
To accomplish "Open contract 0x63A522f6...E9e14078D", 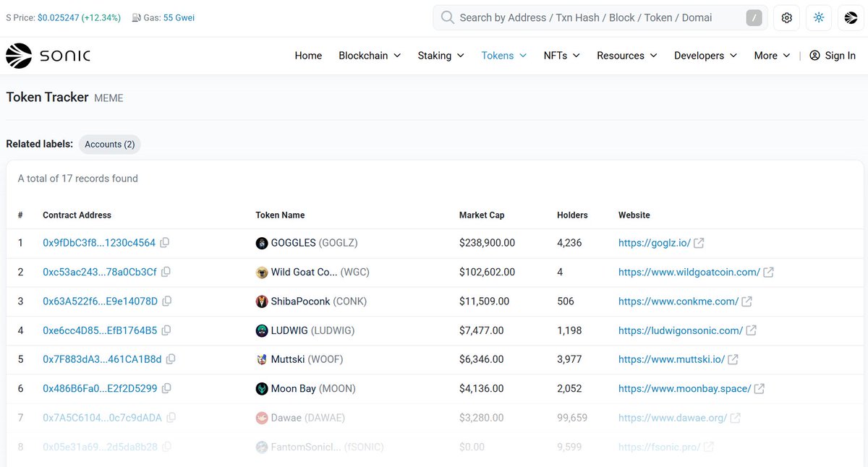I will tap(100, 301).
